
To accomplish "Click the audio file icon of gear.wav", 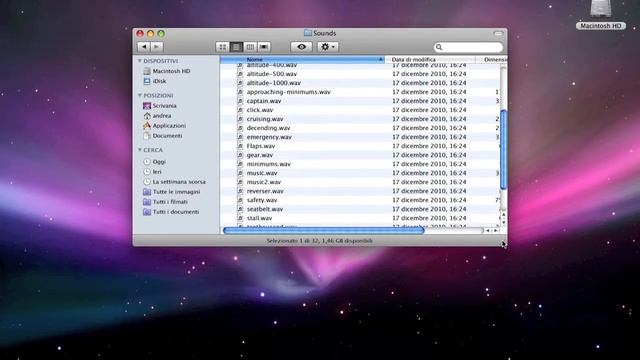I will [x=240, y=155].
